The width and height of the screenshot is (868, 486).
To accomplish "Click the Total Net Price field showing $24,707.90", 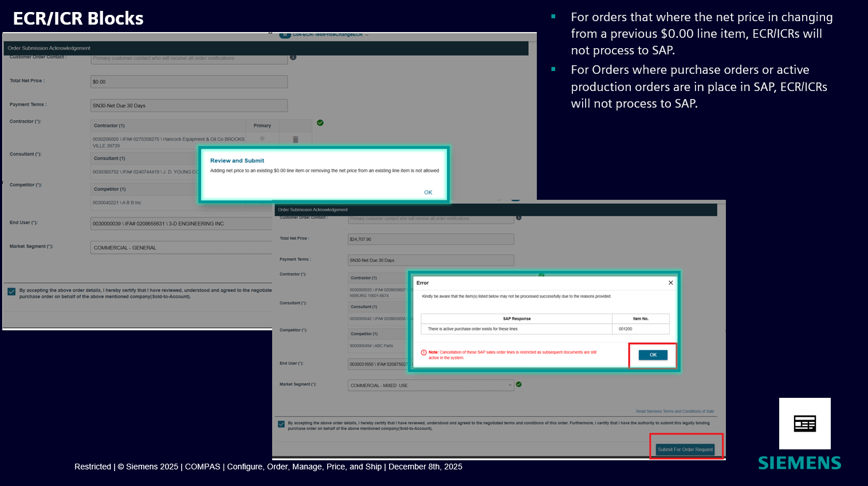I will [x=430, y=239].
